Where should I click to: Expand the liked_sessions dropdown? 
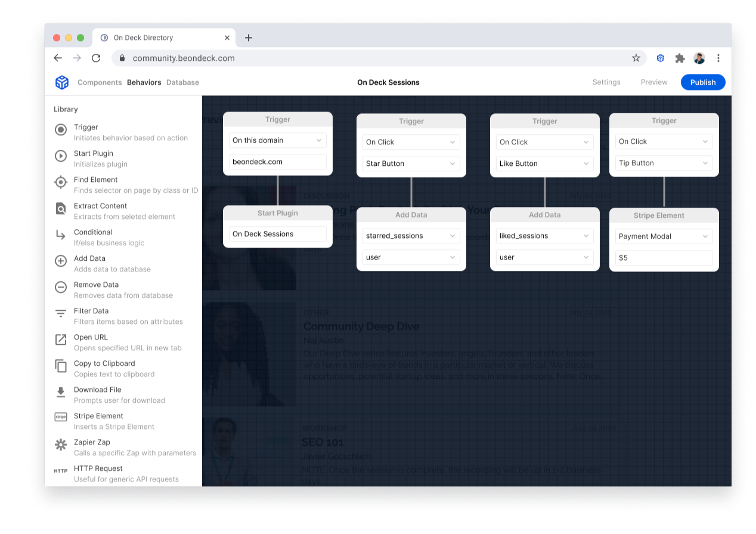(x=544, y=236)
